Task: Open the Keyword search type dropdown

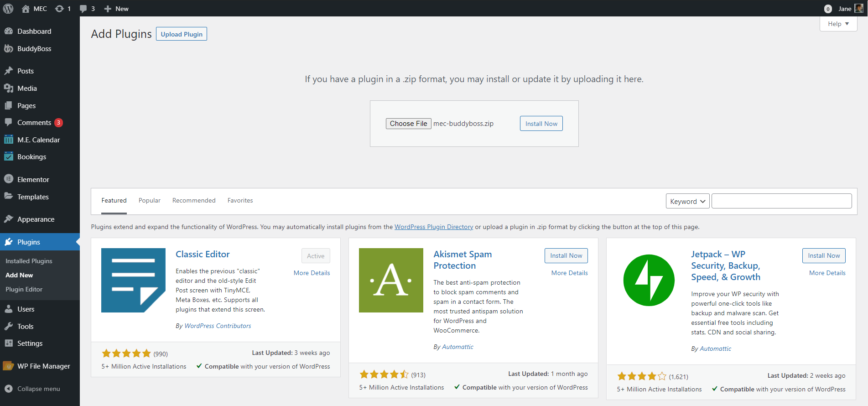Action: coord(688,201)
